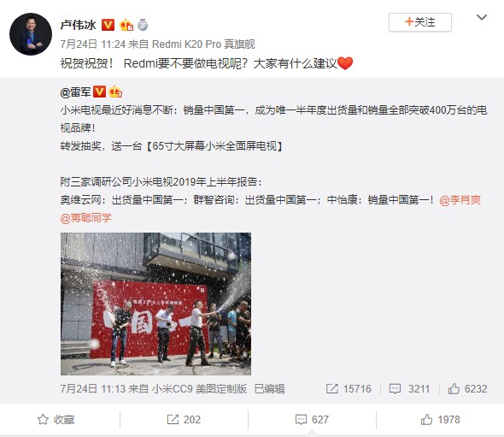Expand the post options chevron menu
Viewport: 504px width, 437px height.
pos(482,17)
